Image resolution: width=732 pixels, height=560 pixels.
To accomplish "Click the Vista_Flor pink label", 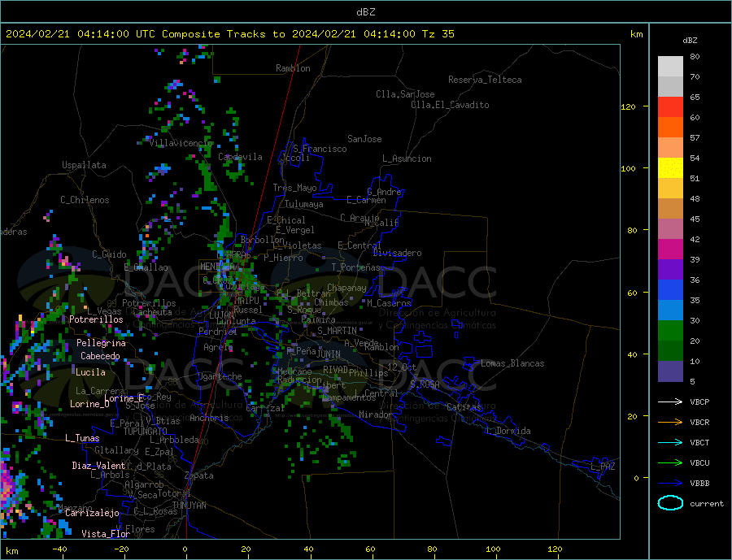I will [106, 534].
